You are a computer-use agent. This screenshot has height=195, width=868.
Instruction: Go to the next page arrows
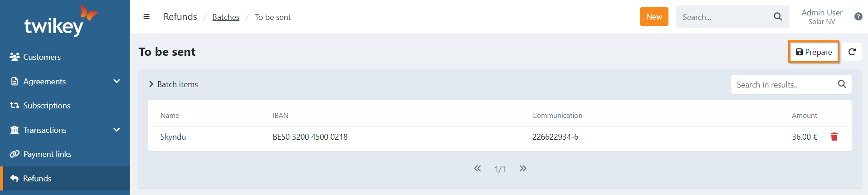coord(523,169)
